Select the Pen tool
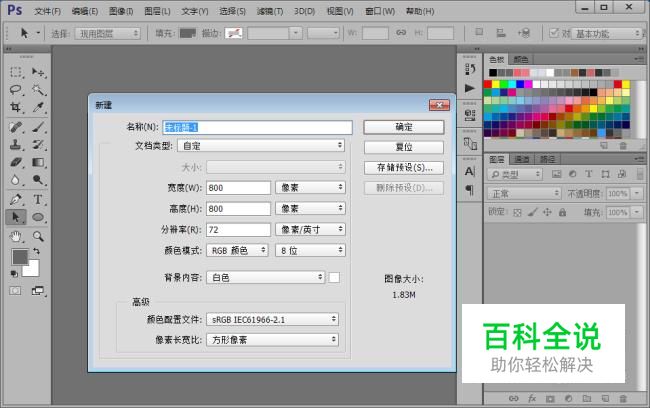Viewport: 650px width, 408px height. pos(16,199)
